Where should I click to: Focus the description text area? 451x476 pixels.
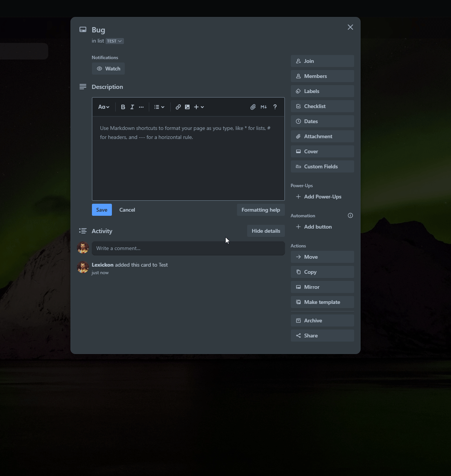[x=188, y=158]
